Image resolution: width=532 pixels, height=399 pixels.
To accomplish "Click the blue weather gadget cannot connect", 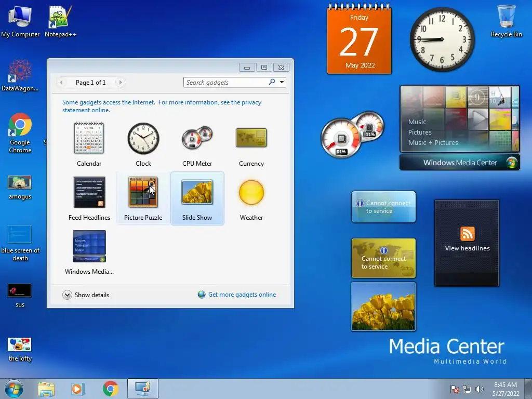I will (383, 207).
